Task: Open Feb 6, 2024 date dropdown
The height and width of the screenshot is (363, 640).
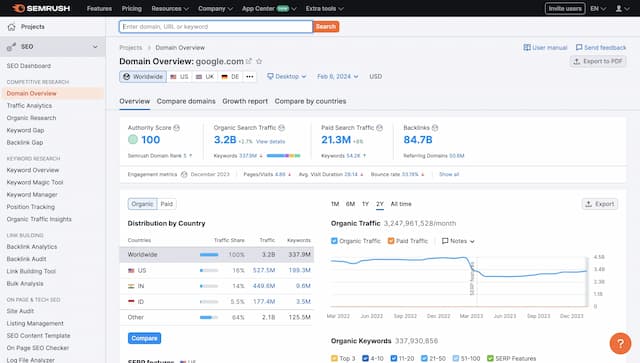Action: pos(338,76)
